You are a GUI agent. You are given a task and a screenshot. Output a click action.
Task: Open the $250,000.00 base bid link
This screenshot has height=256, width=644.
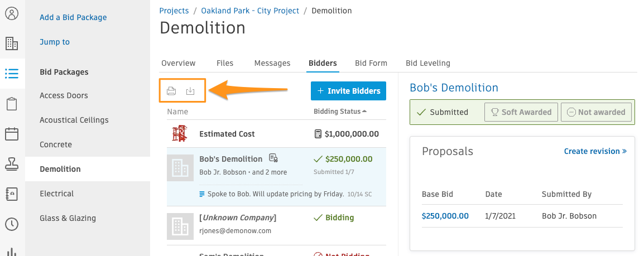click(445, 216)
